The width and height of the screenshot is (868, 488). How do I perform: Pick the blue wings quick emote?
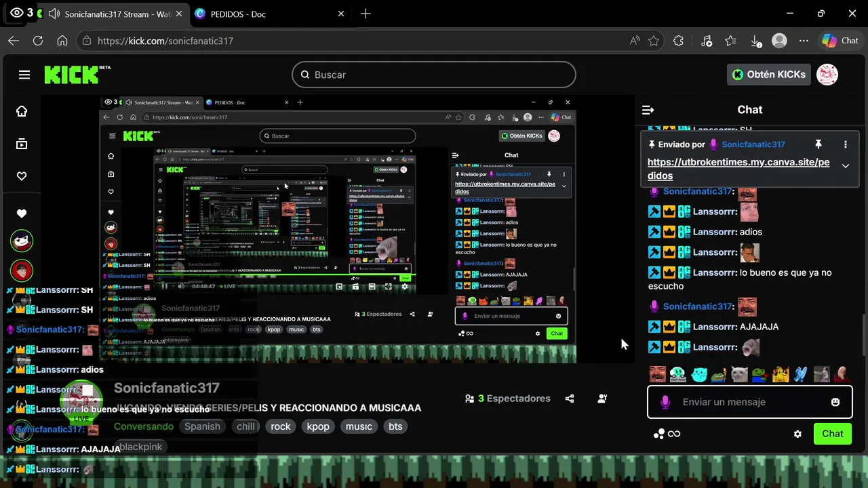pos(801,374)
